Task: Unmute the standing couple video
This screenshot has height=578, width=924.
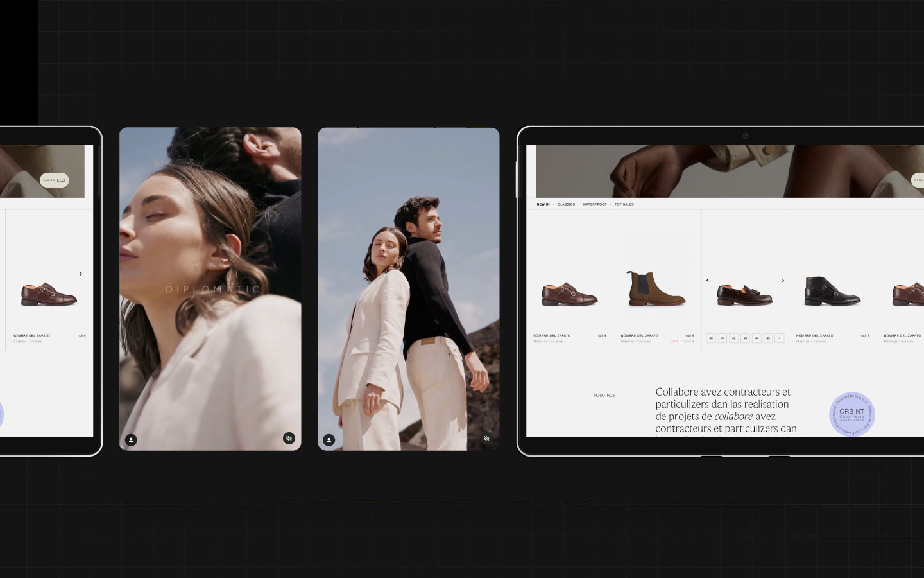Action: point(486,439)
